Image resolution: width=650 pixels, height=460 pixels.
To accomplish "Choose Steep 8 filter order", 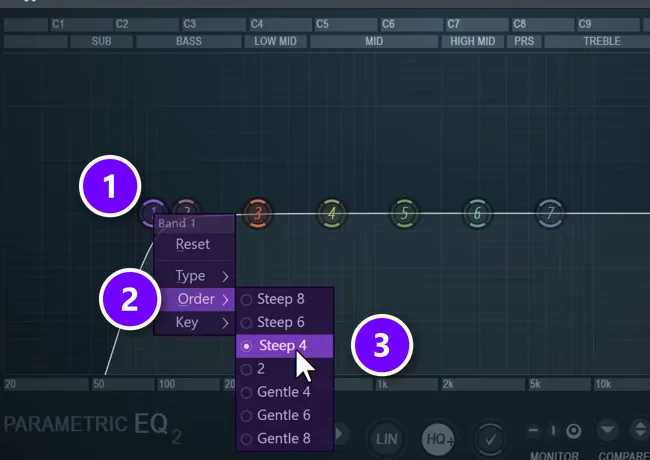I will click(x=285, y=299).
